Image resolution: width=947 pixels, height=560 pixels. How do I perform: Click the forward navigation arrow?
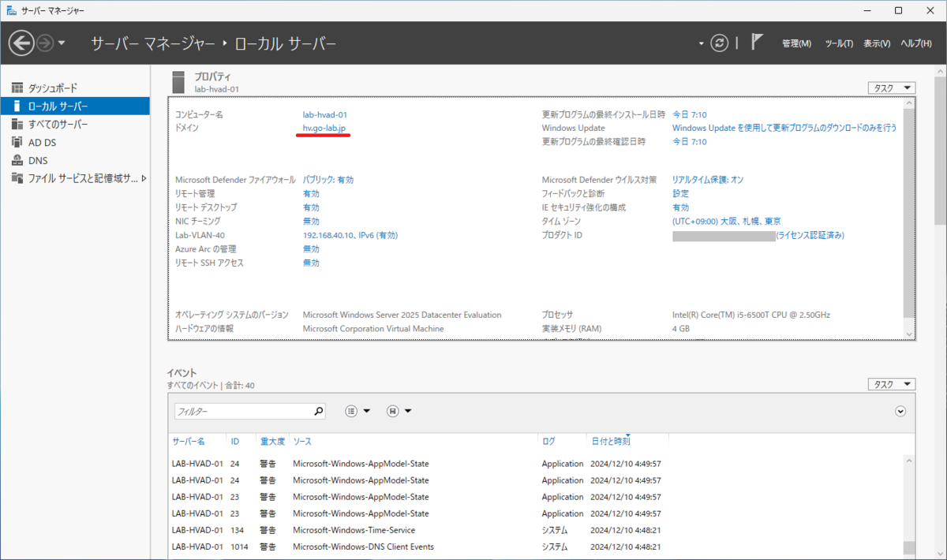(45, 43)
